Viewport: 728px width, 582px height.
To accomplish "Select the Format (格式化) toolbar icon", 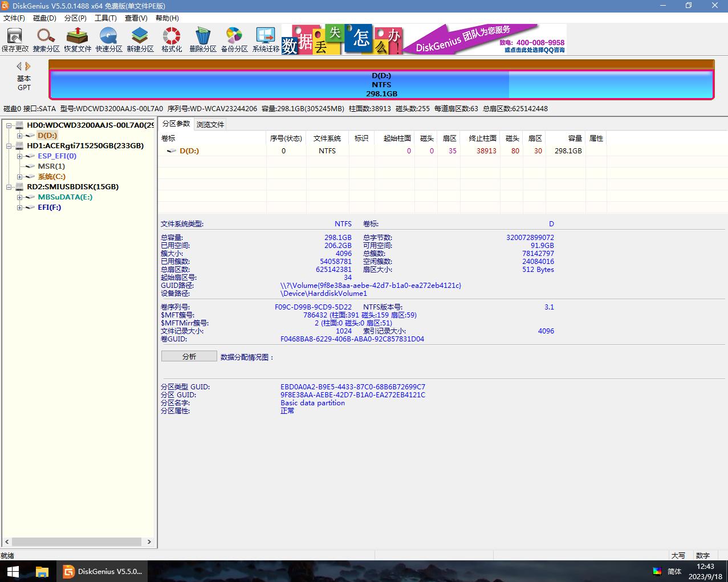I will coord(172,40).
